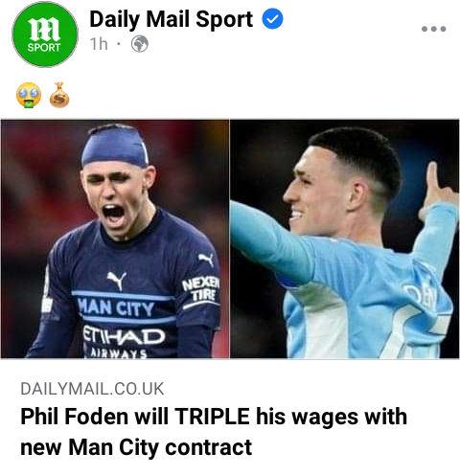Open the right photo with sky-blue jersey
Image resolution: width=460 pixels, height=476 pixels.
point(345,238)
